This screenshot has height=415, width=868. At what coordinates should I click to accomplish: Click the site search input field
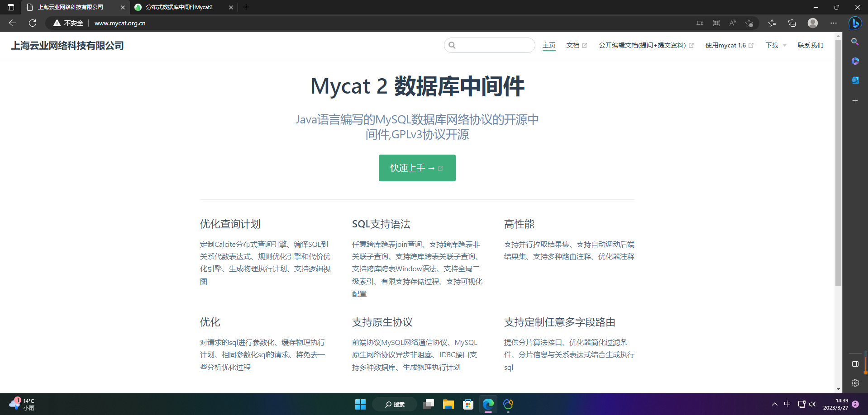[490, 45]
